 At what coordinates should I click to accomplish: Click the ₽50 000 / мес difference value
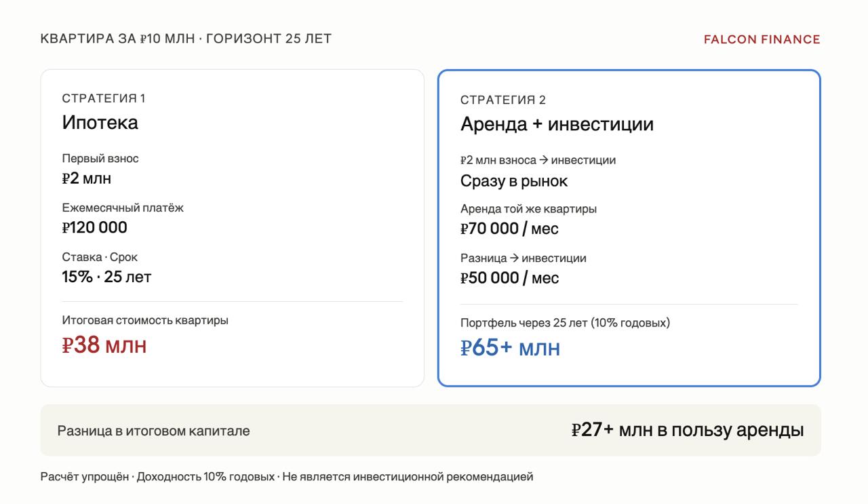pyautogui.click(x=509, y=278)
